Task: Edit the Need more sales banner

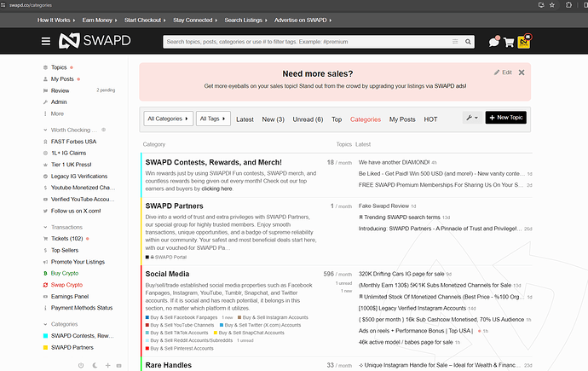Action: click(x=503, y=72)
